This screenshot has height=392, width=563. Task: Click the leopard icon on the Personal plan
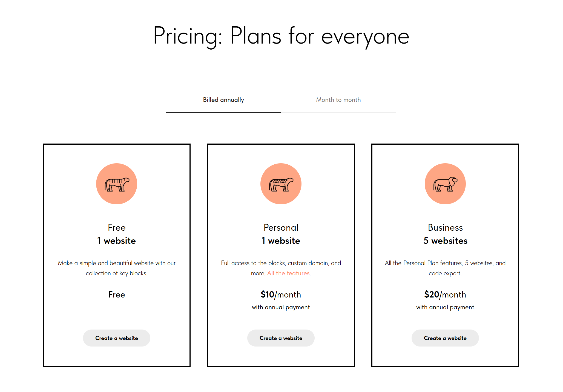coord(281,184)
